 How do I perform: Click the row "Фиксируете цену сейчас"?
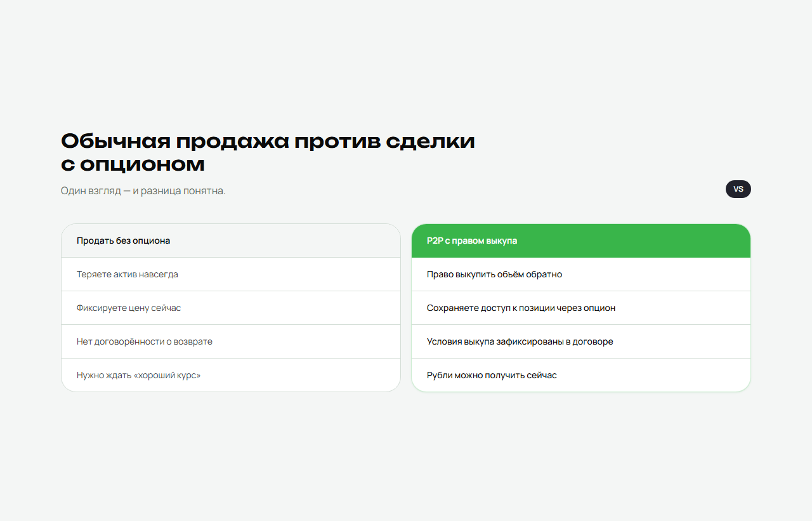tap(231, 308)
